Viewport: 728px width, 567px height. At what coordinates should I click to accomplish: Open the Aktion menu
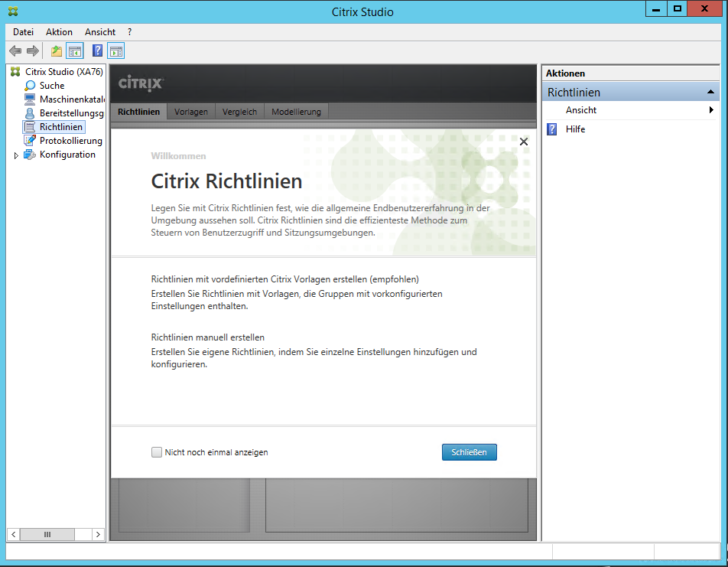pos(59,32)
